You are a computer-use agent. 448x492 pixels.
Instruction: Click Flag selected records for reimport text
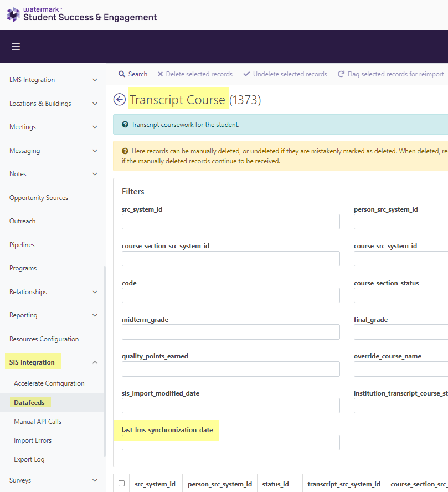pyautogui.click(x=395, y=74)
